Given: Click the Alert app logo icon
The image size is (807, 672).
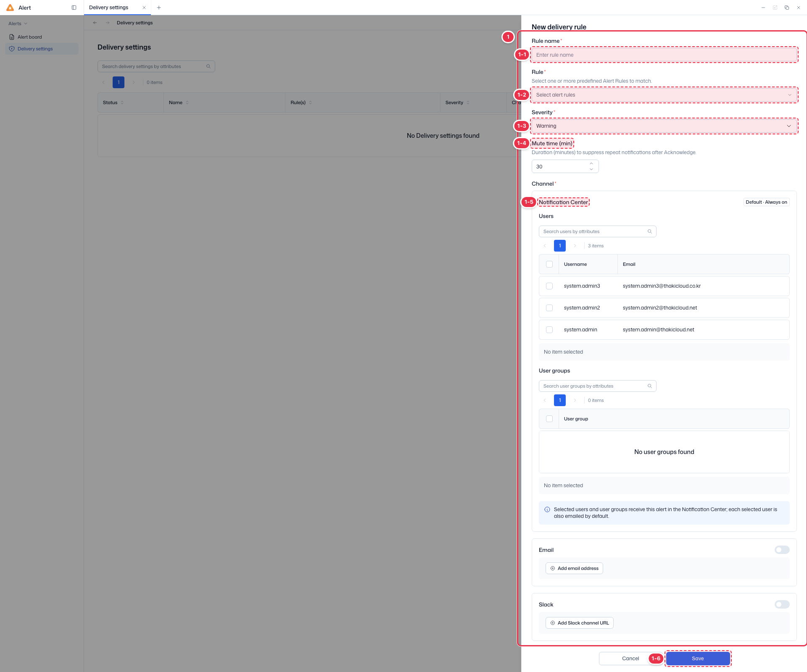Looking at the screenshot, I should coord(10,8).
